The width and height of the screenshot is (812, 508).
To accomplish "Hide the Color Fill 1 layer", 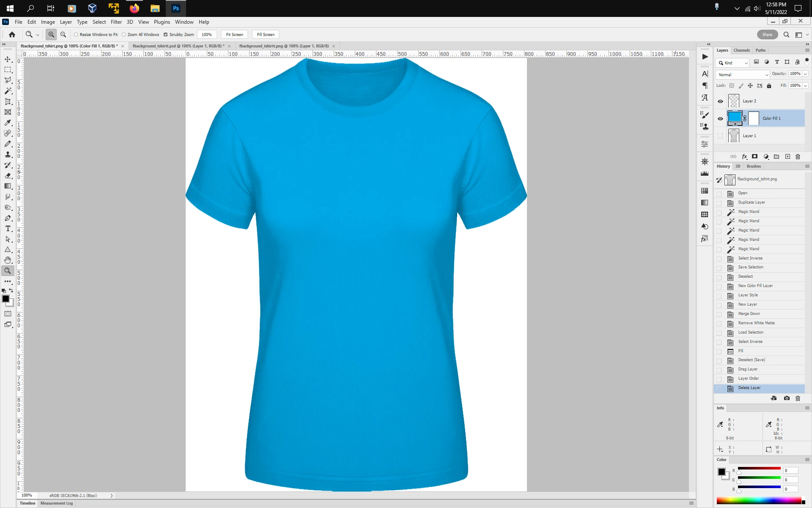I will coord(720,119).
